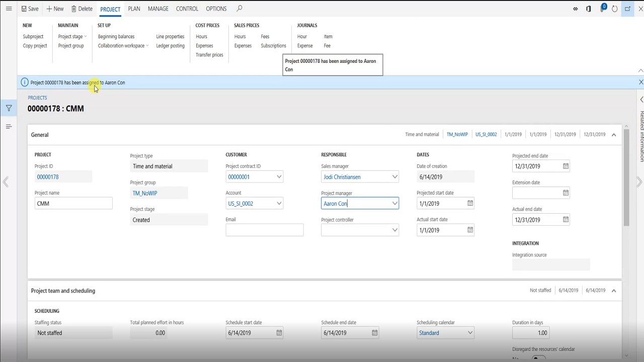The height and width of the screenshot is (362, 644).
Task: Click Copy project
Action: (35, 46)
